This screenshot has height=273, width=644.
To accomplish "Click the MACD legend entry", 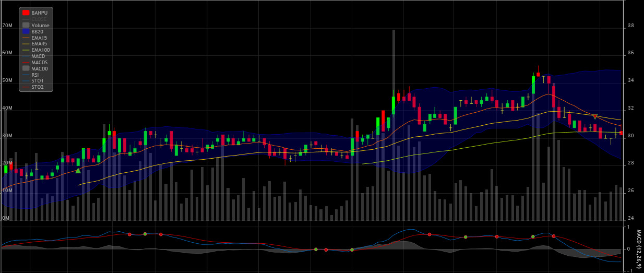I will coord(33,56).
